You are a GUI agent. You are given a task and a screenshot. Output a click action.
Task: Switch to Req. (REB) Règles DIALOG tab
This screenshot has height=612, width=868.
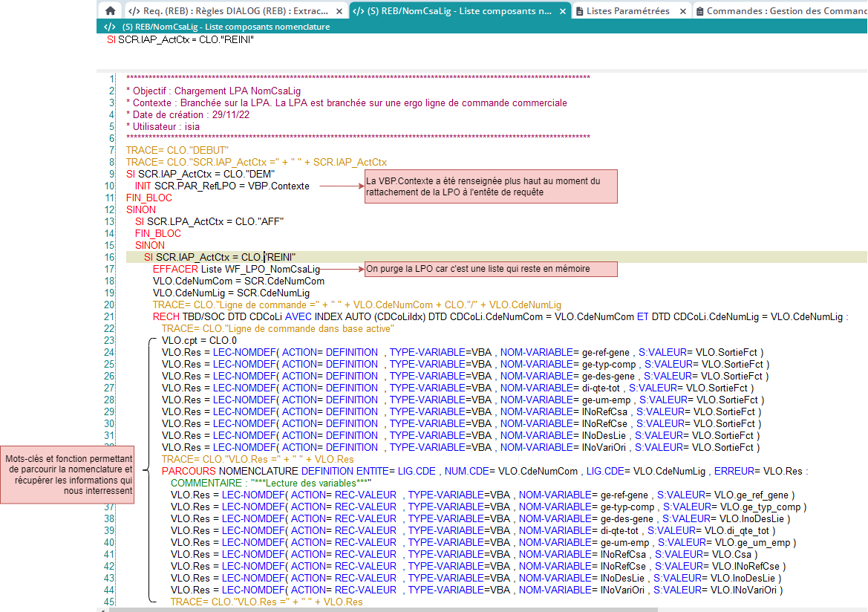click(x=236, y=10)
